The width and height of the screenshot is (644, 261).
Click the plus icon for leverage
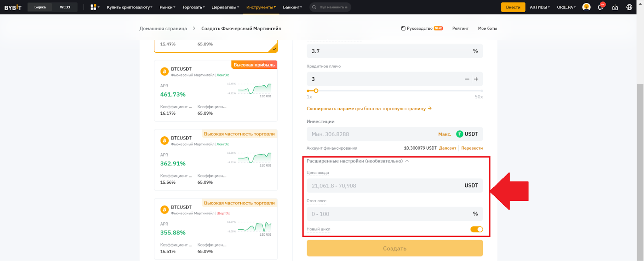coord(476,79)
